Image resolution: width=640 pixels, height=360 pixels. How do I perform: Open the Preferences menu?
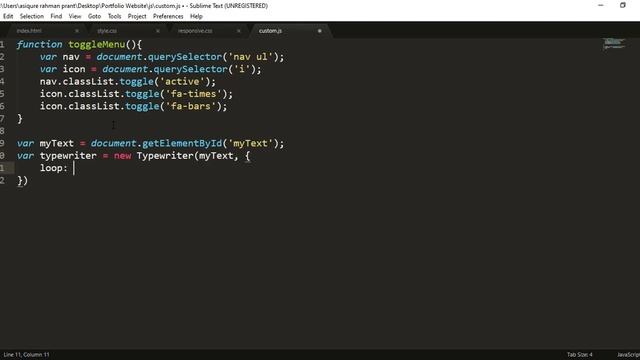168,16
